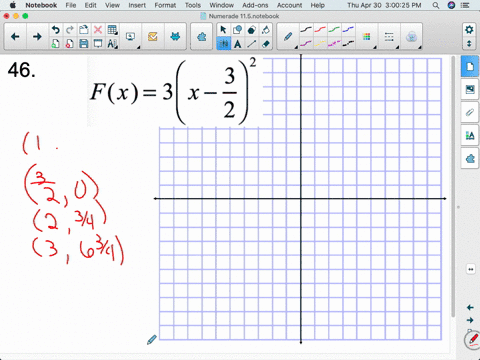
Task: Click the Delete Page icon
Action: pos(70,44)
